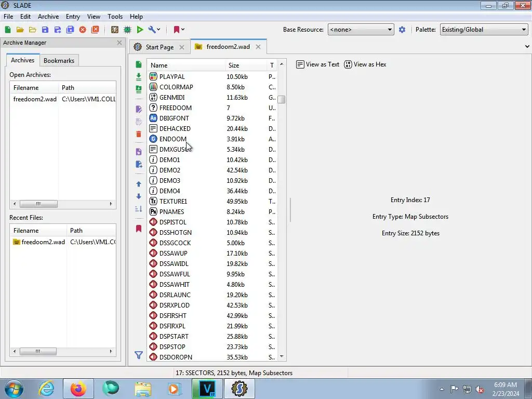The height and width of the screenshot is (399, 532).
Task: Click the Open Archives horizontal scrollbar thumb
Action: 38,204
